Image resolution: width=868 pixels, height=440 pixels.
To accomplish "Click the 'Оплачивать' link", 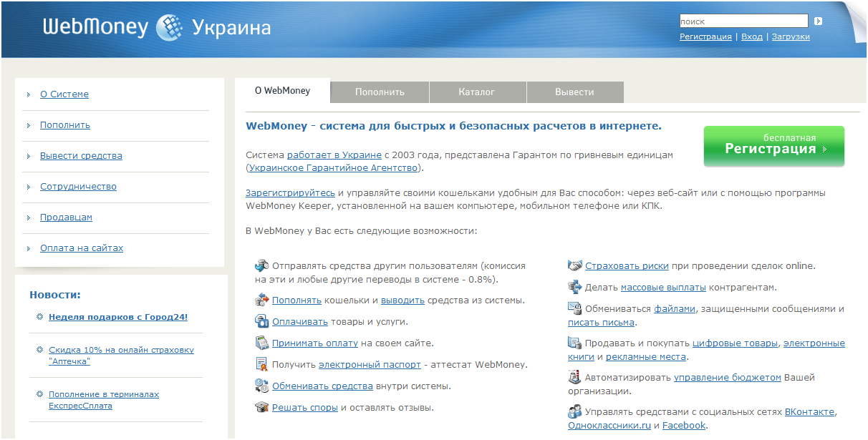I will click(x=300, y=322).
